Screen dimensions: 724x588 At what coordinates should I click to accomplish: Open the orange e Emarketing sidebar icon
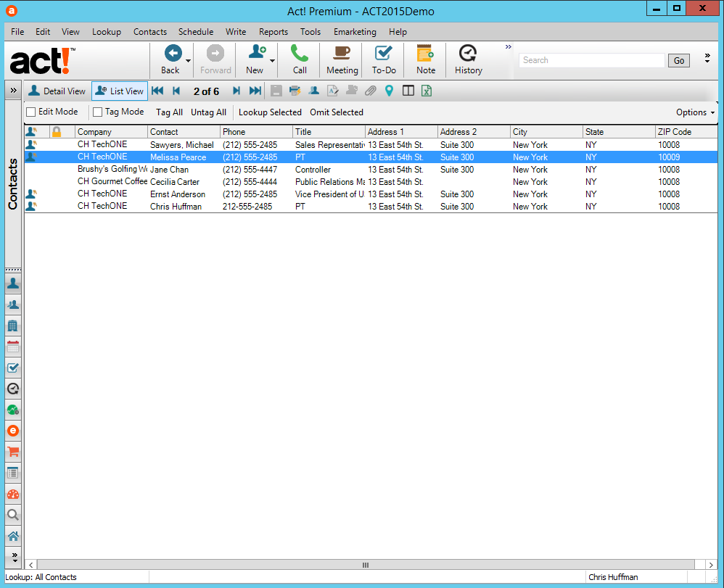13,431
